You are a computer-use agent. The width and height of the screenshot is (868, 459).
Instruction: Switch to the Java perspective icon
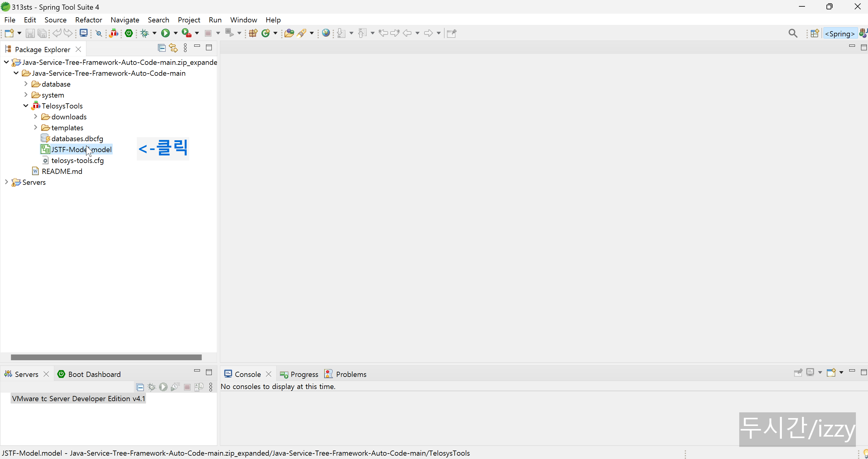point(864,33)
